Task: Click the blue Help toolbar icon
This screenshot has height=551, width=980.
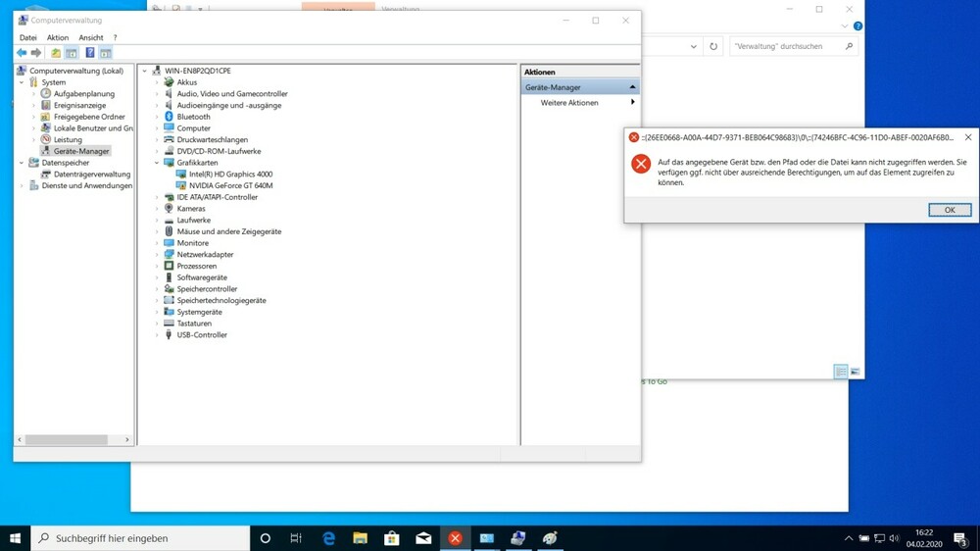Action: click(89, 53)
